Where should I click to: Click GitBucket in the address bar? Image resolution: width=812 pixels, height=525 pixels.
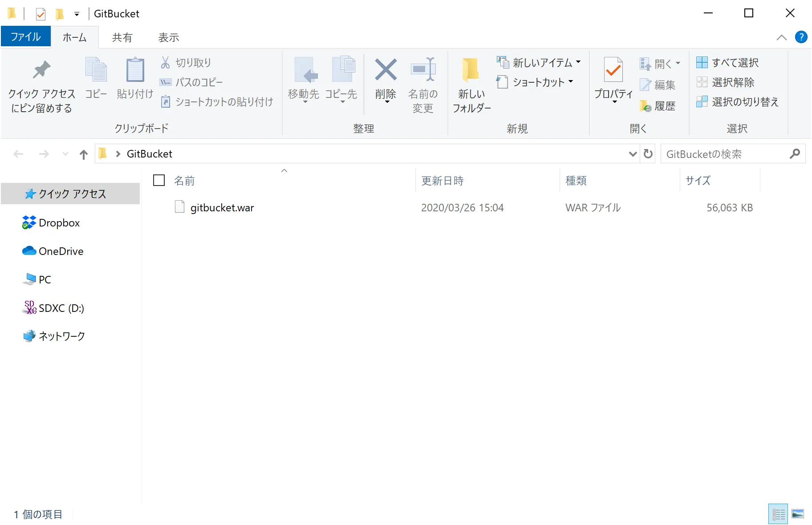click(150, 154)
